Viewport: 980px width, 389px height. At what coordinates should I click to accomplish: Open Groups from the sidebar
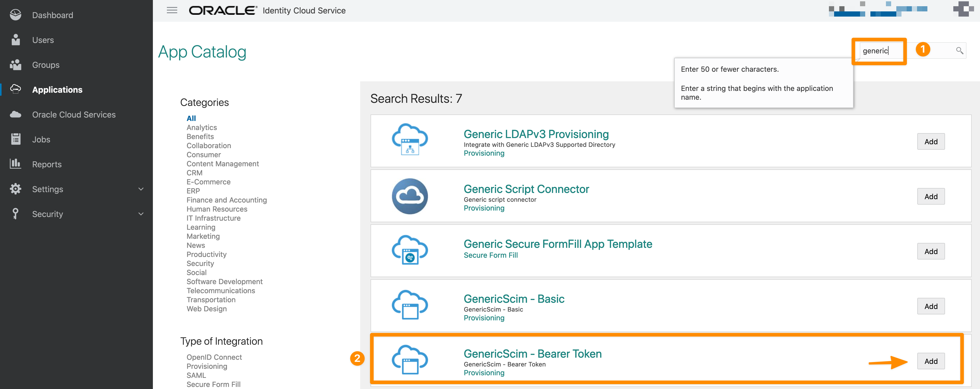[46, 65]
